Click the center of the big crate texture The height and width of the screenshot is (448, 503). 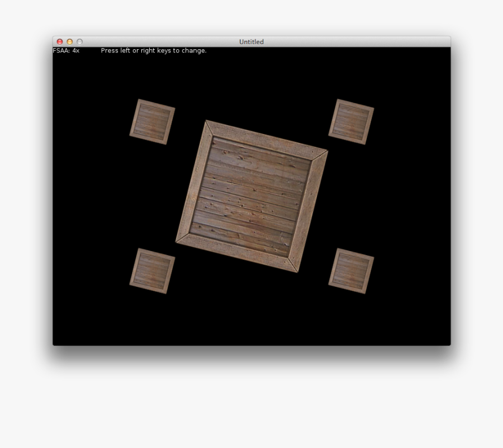point(251,196)
